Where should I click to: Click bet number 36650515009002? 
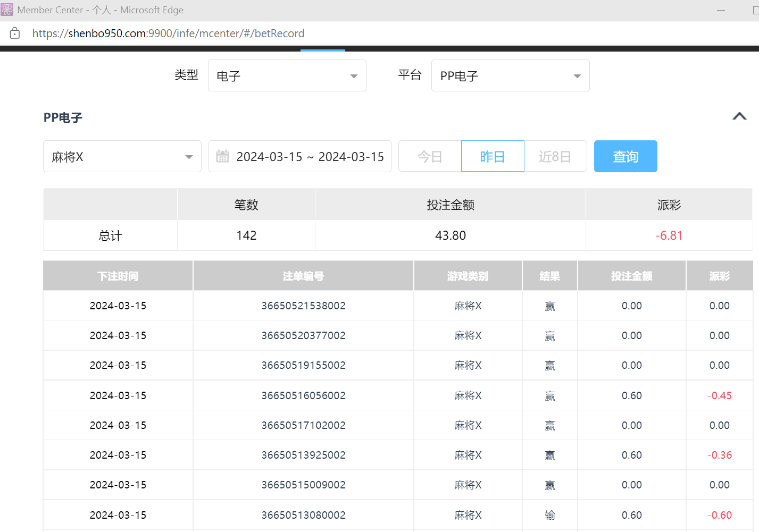[x=303, y=485]
